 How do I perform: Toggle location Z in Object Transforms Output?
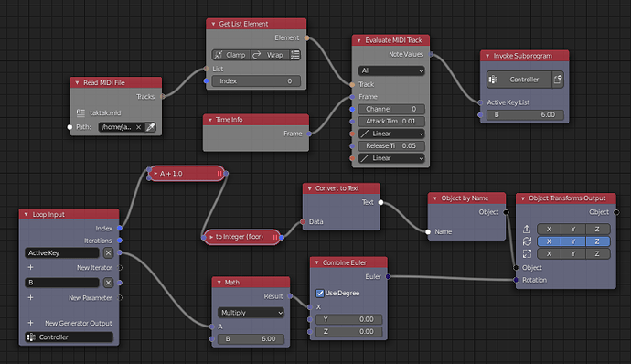(597, 230)
